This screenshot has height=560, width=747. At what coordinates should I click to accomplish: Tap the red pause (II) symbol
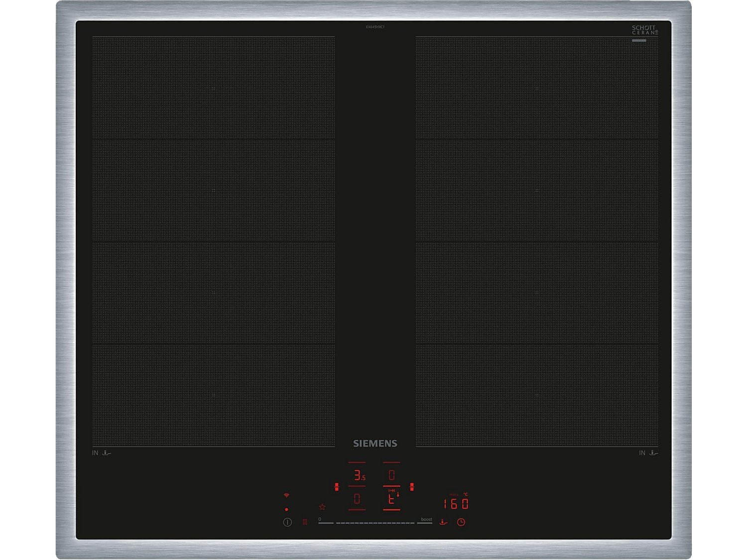click(305, 522)
